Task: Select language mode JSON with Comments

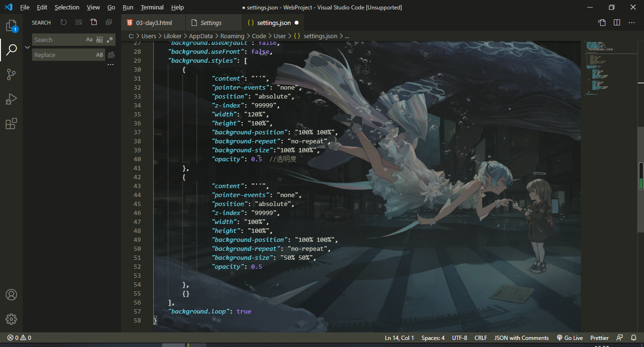Action: point(521,338)
